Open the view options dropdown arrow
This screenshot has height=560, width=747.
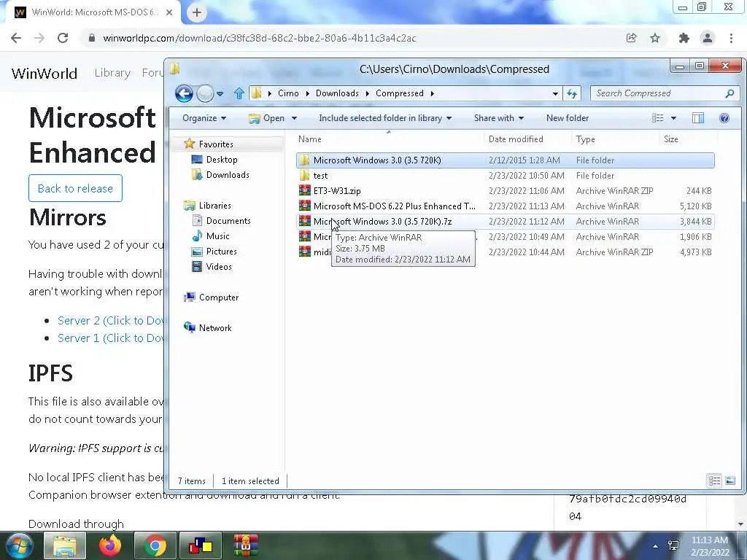pyautogui.click(x=673, y=118)
